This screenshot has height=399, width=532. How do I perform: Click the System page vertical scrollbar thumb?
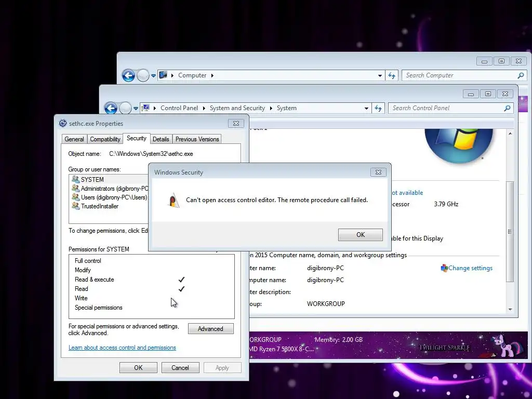coord(510,231)
